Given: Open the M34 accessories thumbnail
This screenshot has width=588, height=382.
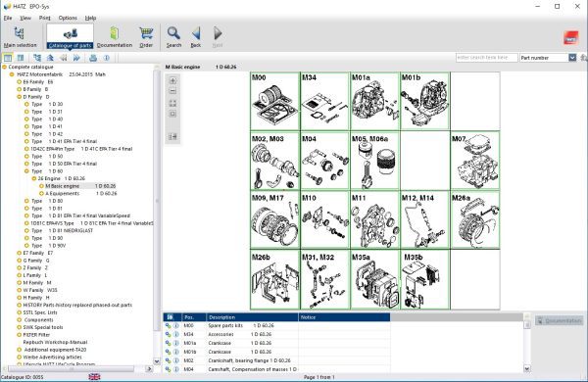Looking at the screenshot, I should 324,101.
